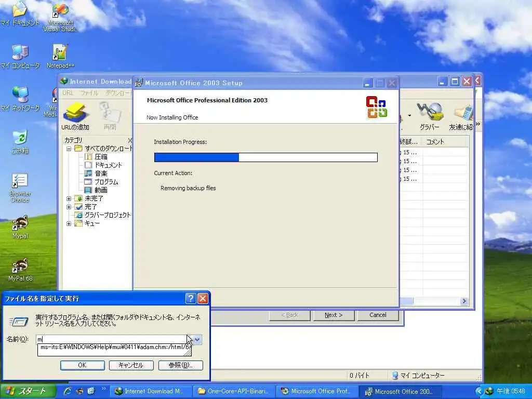
Task: Open the Downloads menu in Internet Download Manager
Action: pos(118,93)
